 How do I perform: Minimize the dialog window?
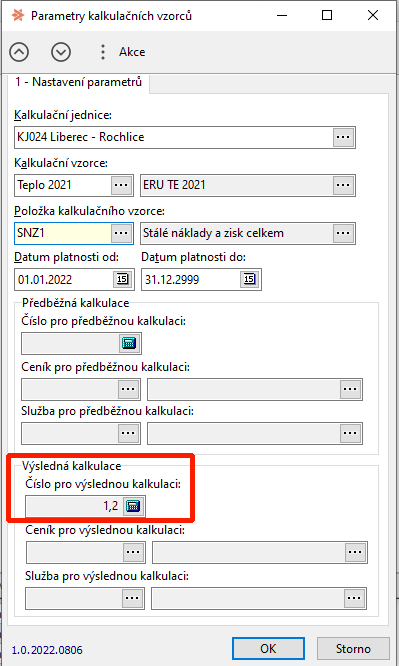tap(282, 15)
